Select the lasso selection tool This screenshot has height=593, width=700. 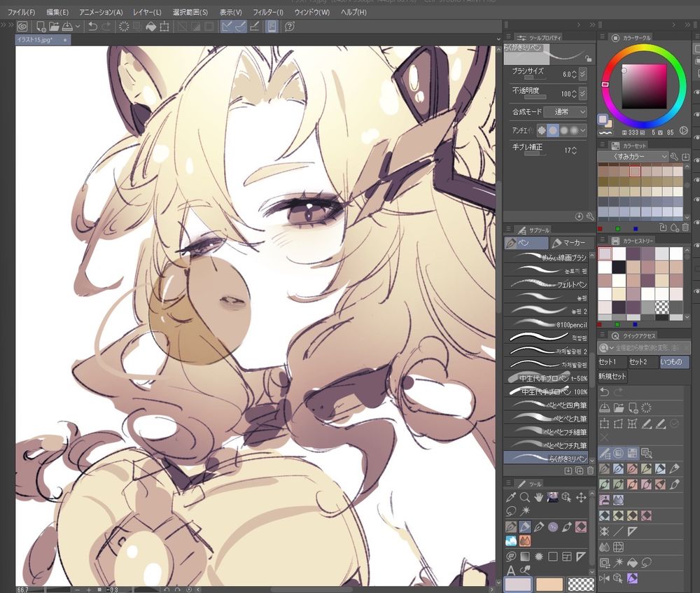pyautogui.click(x=511, y=511)
